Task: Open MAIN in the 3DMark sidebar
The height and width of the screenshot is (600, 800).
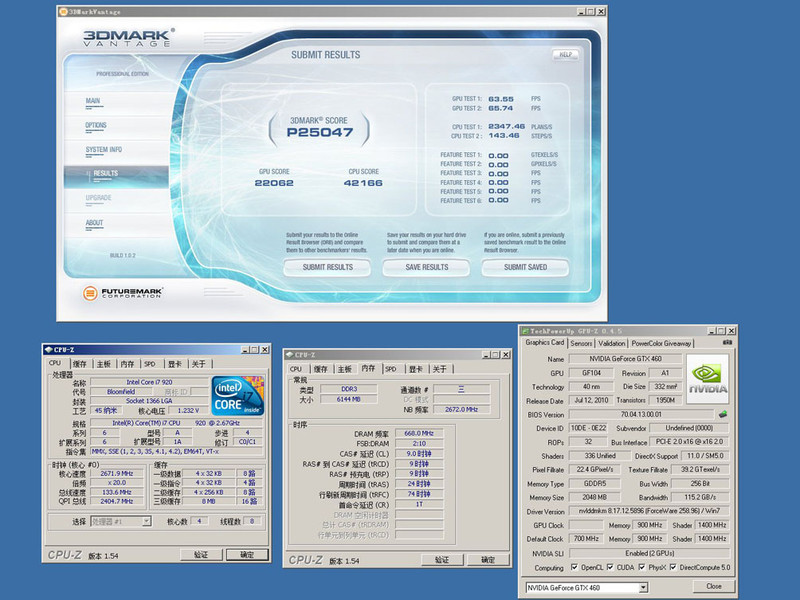Action: point(93,101)
